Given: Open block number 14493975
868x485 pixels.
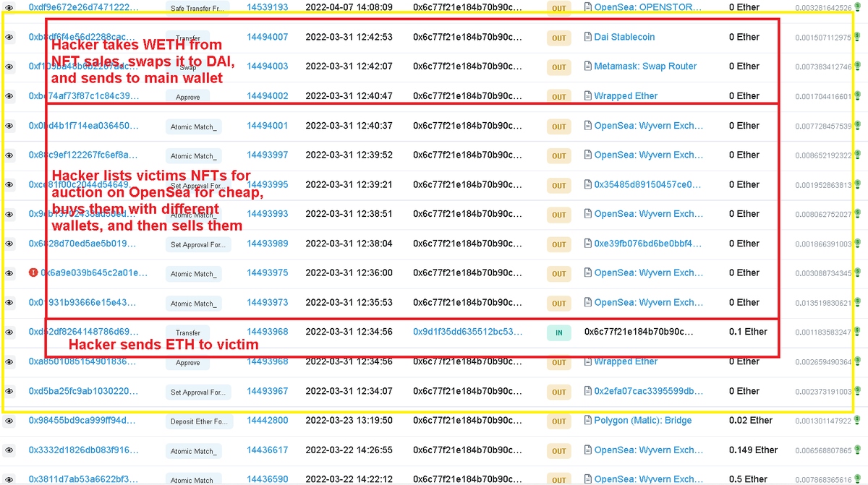Looking at the screenshot, I should [x=268, y=273].
